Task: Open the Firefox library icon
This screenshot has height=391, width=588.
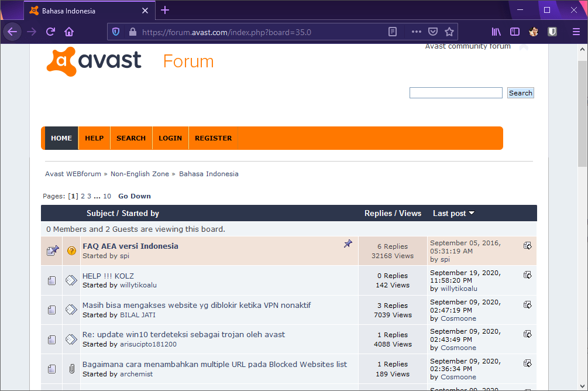Action: tap(496, 32)
